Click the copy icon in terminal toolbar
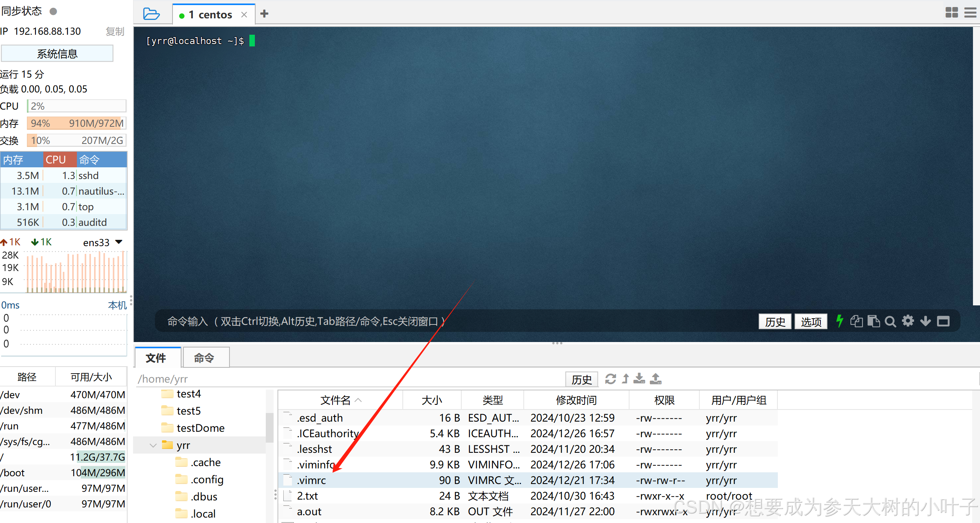 pyautogui.click(x=856, y=321)
